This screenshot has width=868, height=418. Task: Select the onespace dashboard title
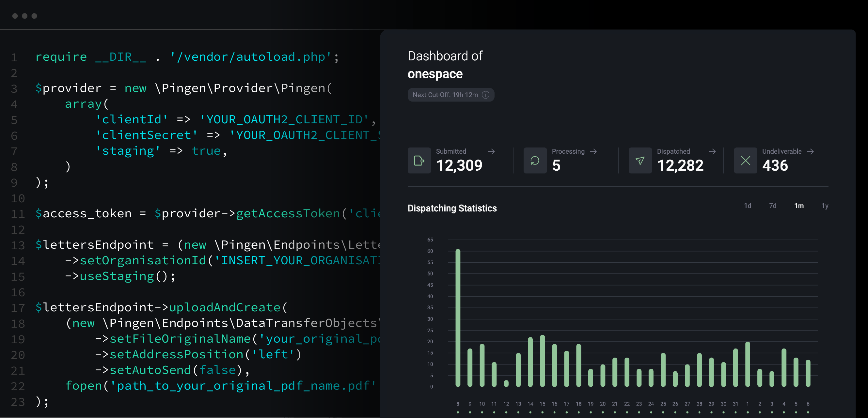click(x=435, y=74)
